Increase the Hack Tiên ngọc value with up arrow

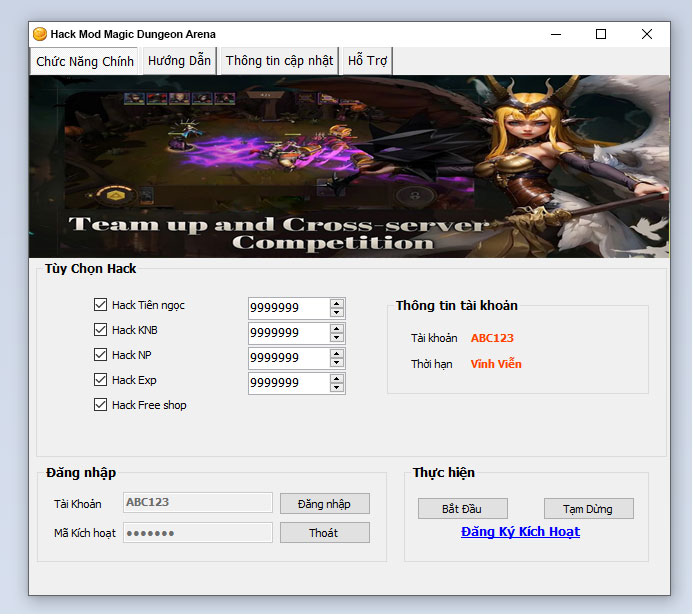337,304
